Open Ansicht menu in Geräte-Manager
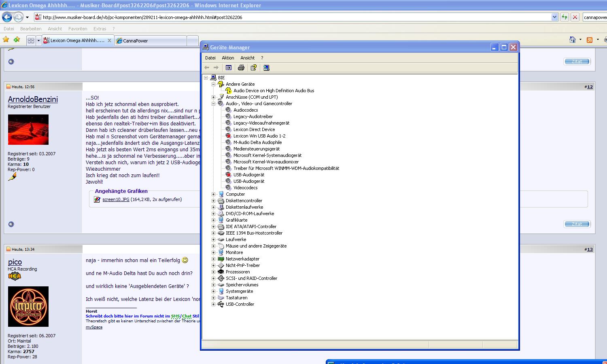 click(x=248, y=58)
